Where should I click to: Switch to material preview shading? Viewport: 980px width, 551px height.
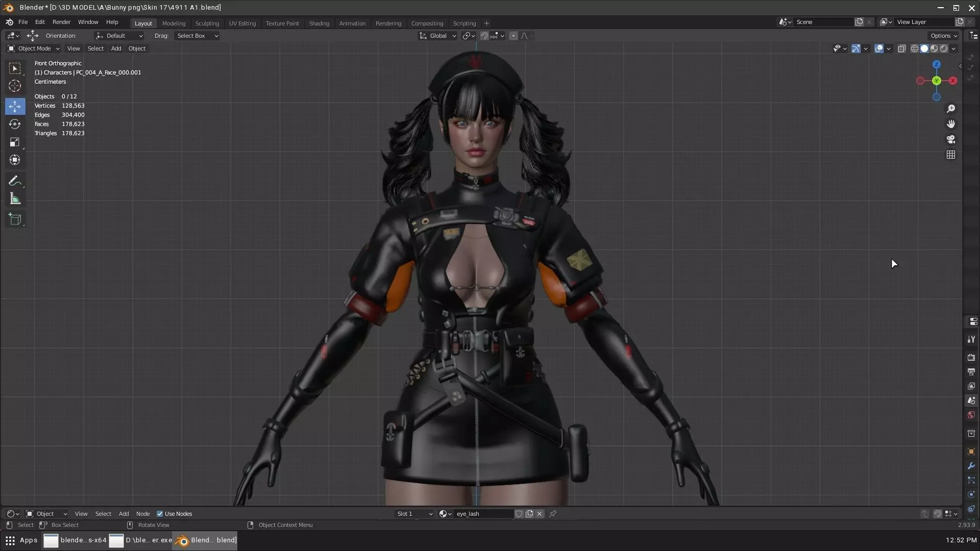click(934, 48)
